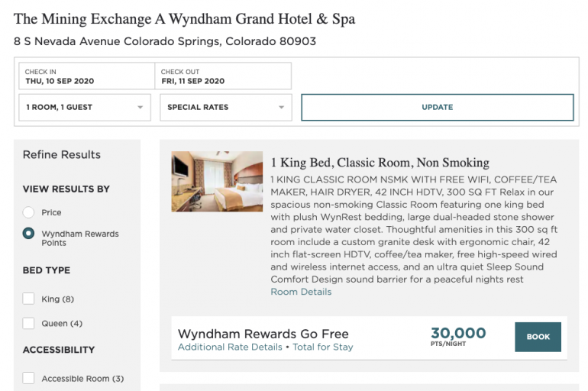Open the Total for Stay link
The height and width of the screenshot is (391, 588).
point(323,347)
